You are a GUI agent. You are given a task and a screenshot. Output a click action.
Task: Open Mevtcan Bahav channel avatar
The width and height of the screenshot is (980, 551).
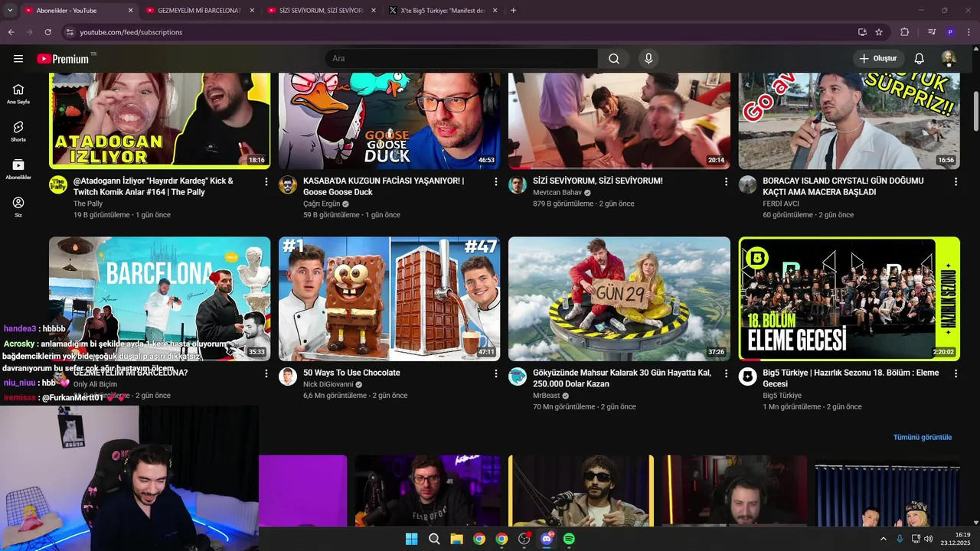pyautogui.click(x=518, y=184)
